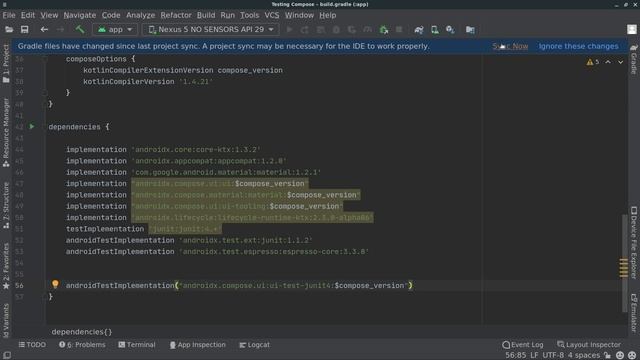
Task: Open the Build menu
Action: [206, 15]
